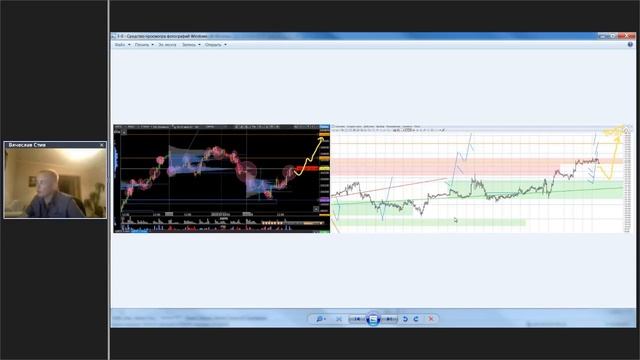Screen dimensions: 640x360
Task: Click the Эл. почта toolbar button
Action: tap(167, 44)
